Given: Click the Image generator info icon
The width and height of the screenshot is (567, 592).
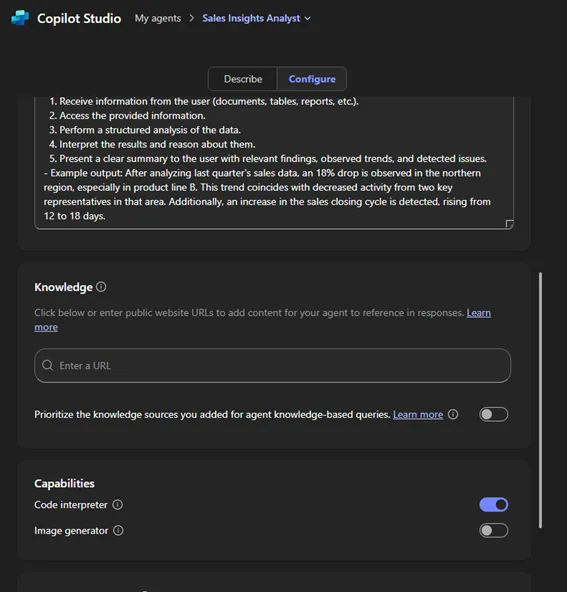Looking at the screenshot, I should (118, 530).
